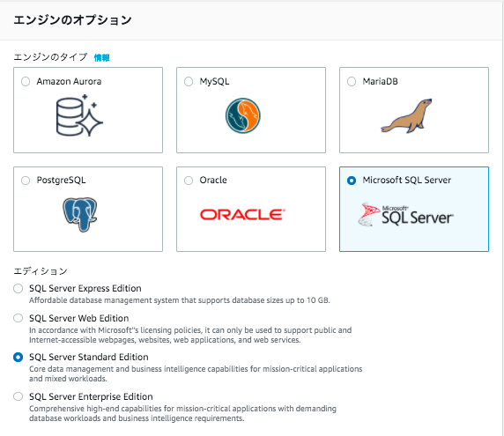Click the 'Comprehensive high-end capabilities' description text
This screenshot has width=504, height=436.
[182, 413]
